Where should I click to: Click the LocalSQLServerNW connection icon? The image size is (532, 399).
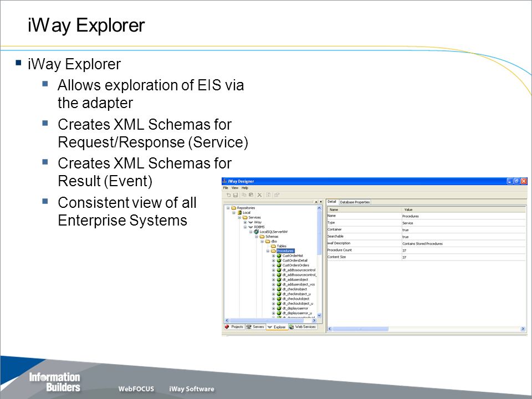coord(257,232)
